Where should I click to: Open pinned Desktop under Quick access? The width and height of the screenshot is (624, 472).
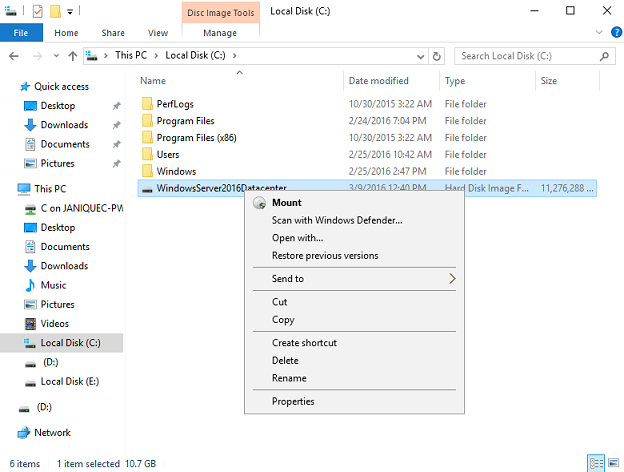58,106
